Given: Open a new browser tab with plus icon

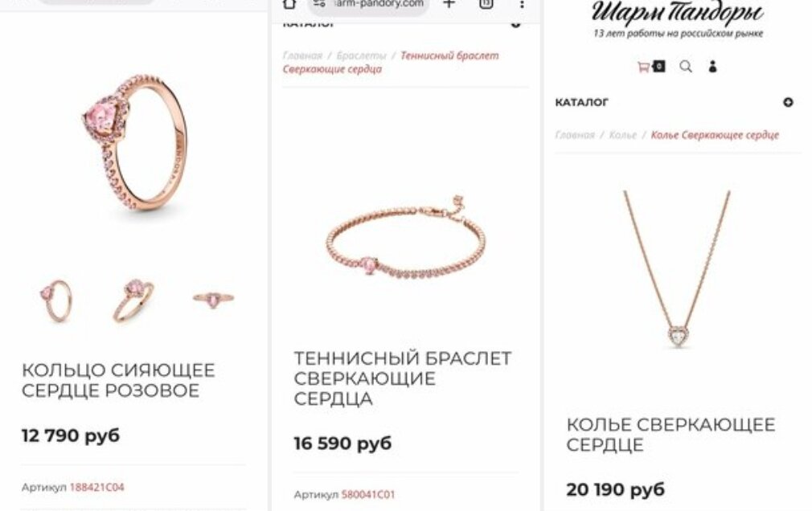Looking at the screenshot, I should click(449, 4).
